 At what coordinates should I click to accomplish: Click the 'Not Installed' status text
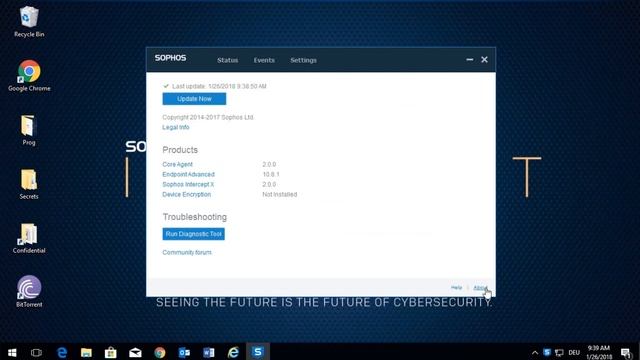[x=280, y=194]
